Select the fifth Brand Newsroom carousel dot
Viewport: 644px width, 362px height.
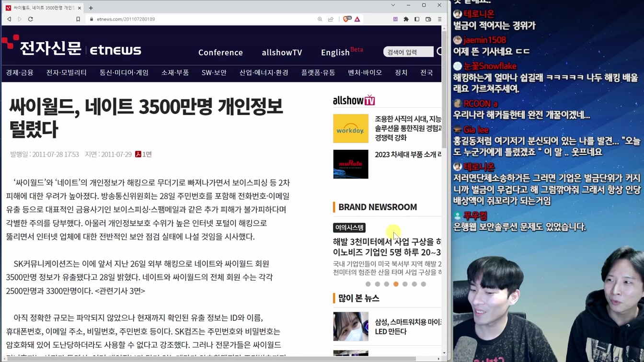(x=405, y=284)
